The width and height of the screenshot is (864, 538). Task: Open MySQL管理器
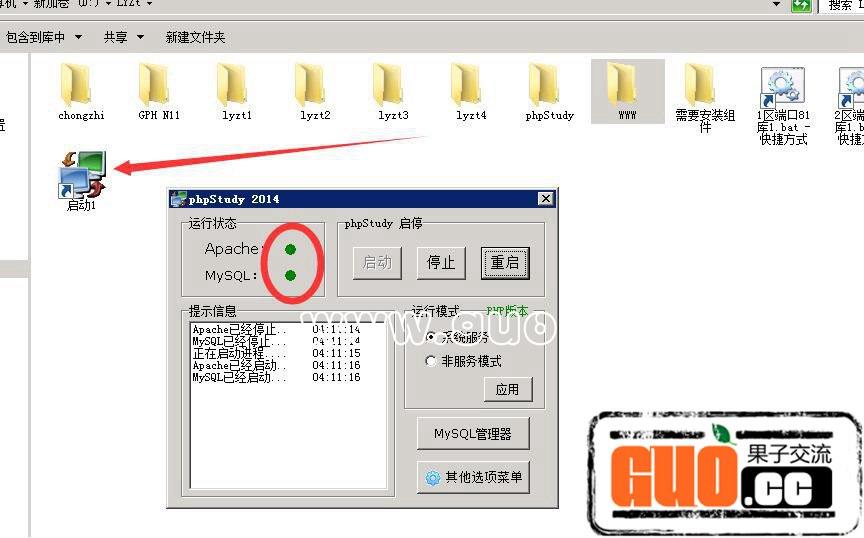(x=473, y=434)
